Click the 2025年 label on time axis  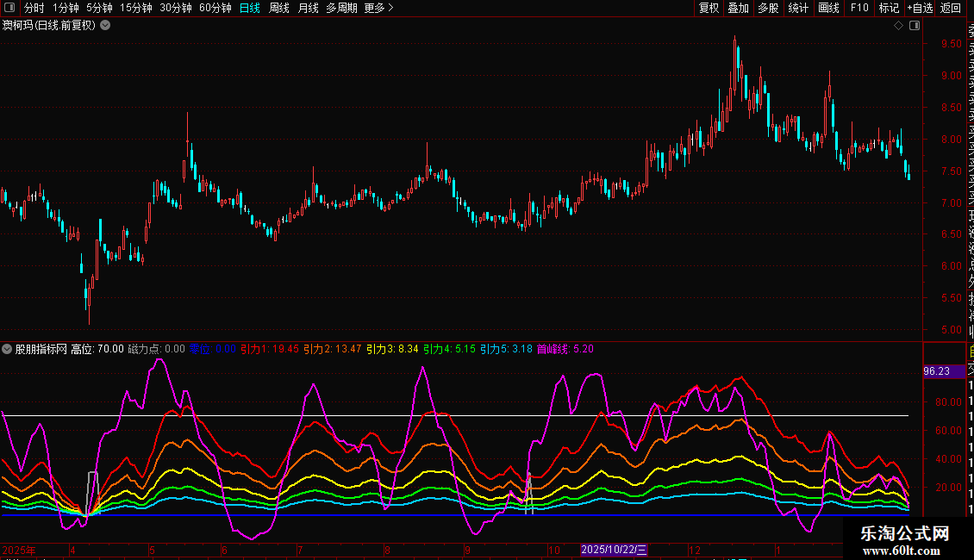[19, 550]
